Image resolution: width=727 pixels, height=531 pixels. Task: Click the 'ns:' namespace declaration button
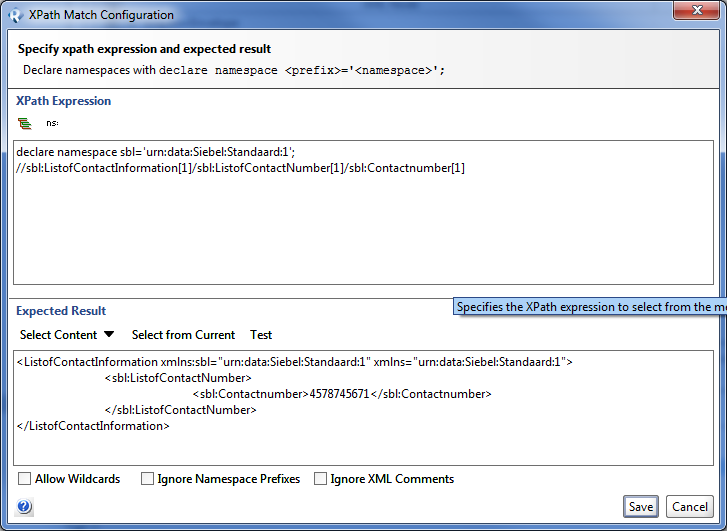tap(52, 123)
